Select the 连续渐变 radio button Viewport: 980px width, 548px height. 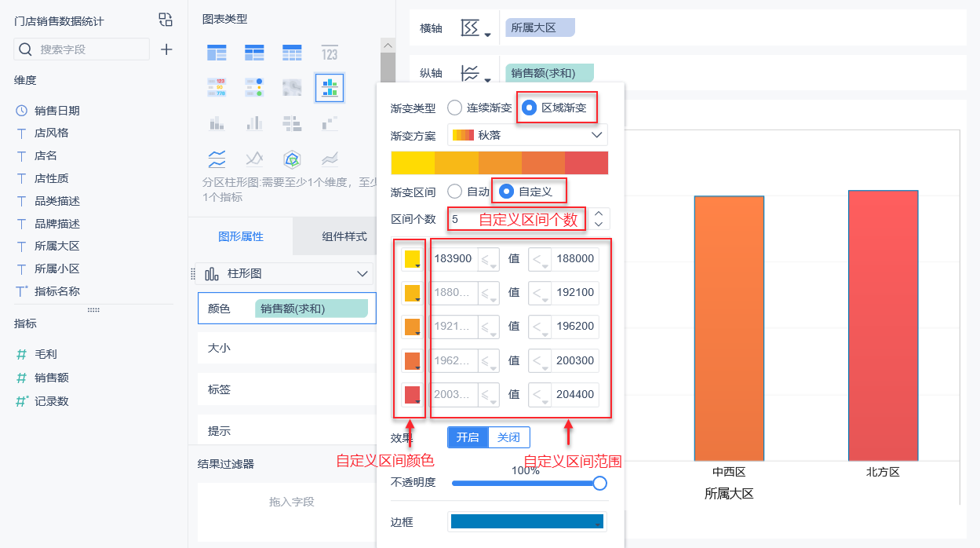(x=455, y=108)
